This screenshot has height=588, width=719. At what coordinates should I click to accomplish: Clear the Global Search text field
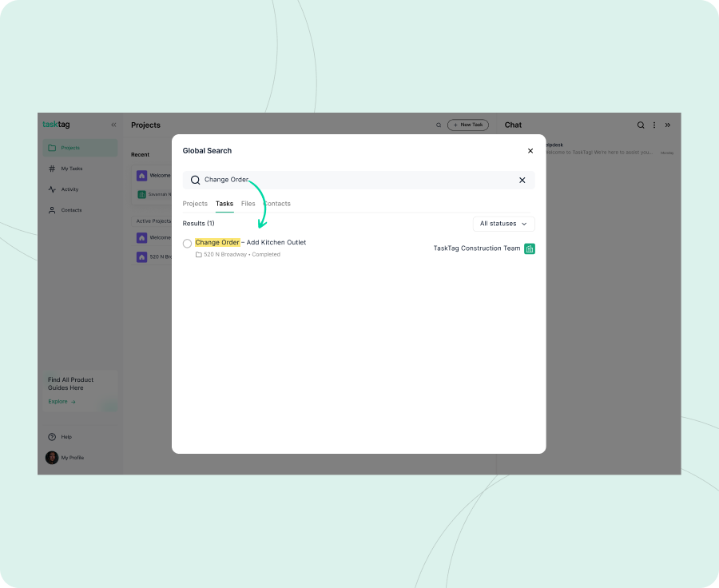pos(522,181)
